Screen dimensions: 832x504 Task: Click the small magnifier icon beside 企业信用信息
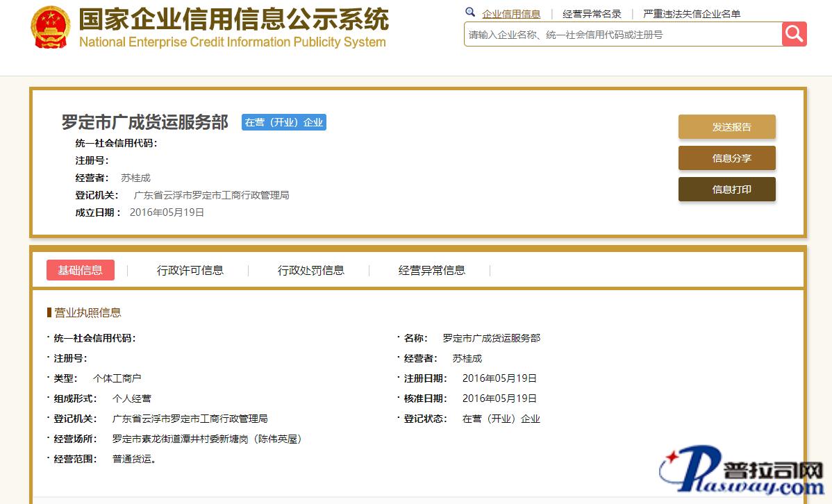(470, 12)
